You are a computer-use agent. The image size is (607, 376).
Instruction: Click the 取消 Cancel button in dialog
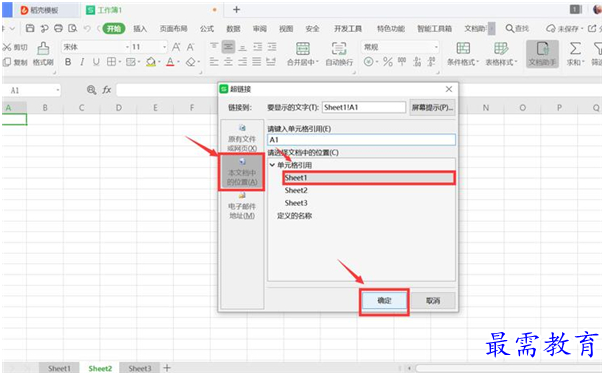click(x=432, y=300)
